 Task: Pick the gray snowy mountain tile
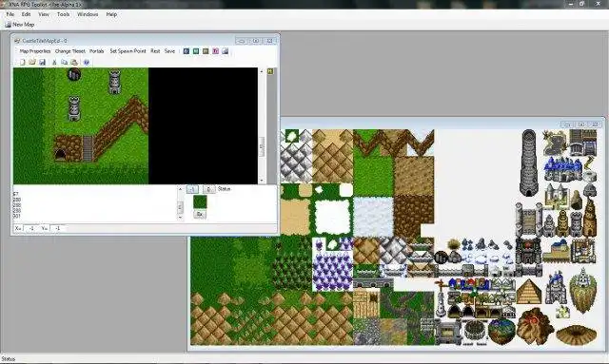pyautogui.click(x=296, y=162)
